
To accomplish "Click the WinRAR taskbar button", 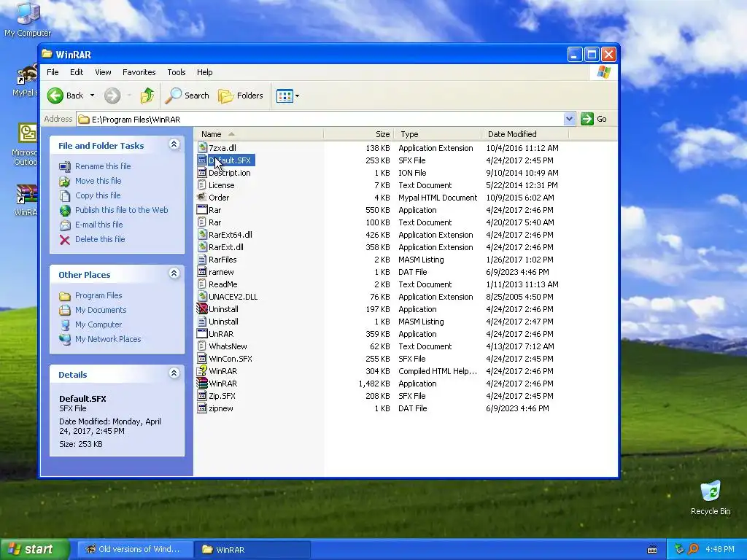I will tap(252, 550).
